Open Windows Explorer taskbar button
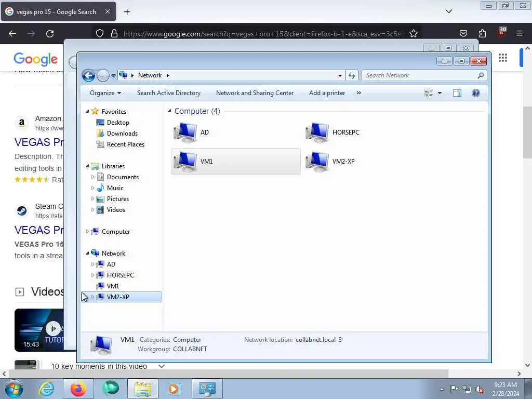 [x=143, y=389]
